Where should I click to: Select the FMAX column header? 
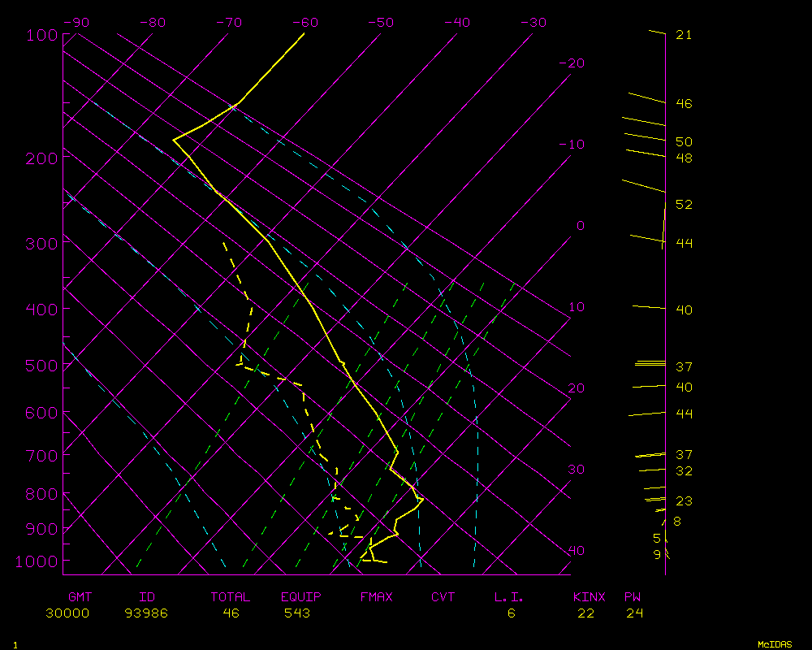point(376,597)
